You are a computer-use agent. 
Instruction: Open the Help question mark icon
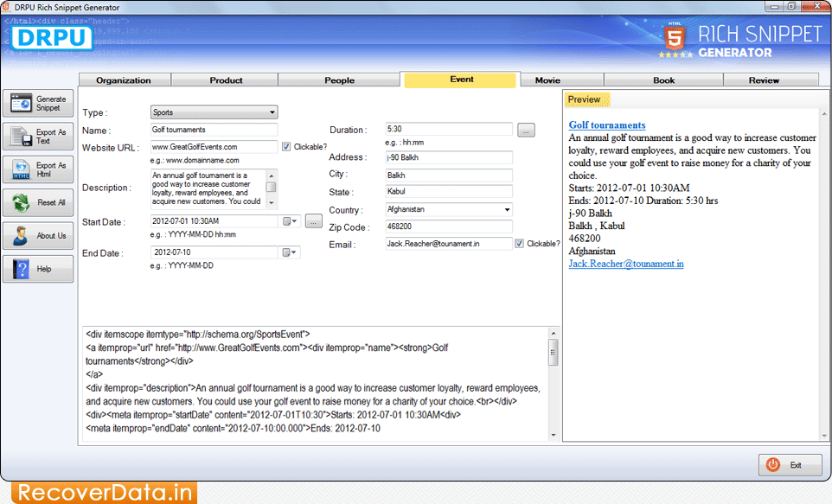tap(22, 269)
